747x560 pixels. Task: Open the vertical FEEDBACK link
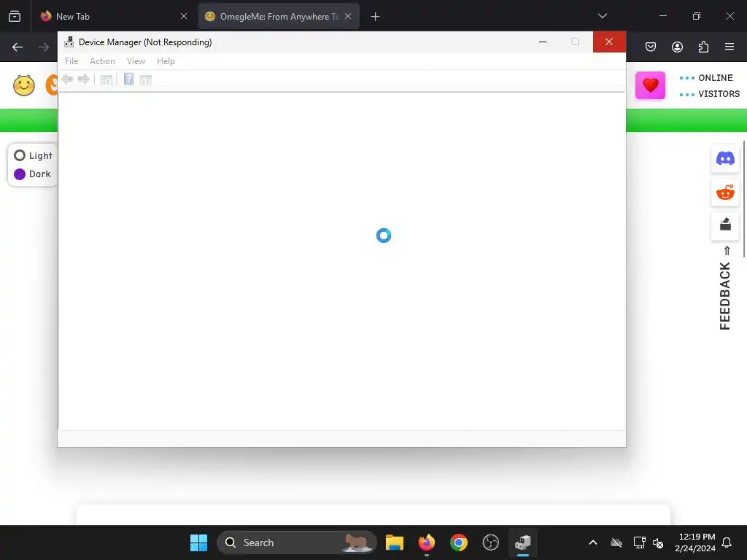point(725,296)
